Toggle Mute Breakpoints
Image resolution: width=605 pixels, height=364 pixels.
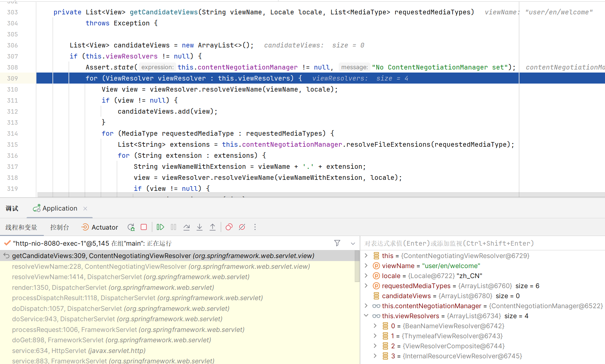click(242, 227)
